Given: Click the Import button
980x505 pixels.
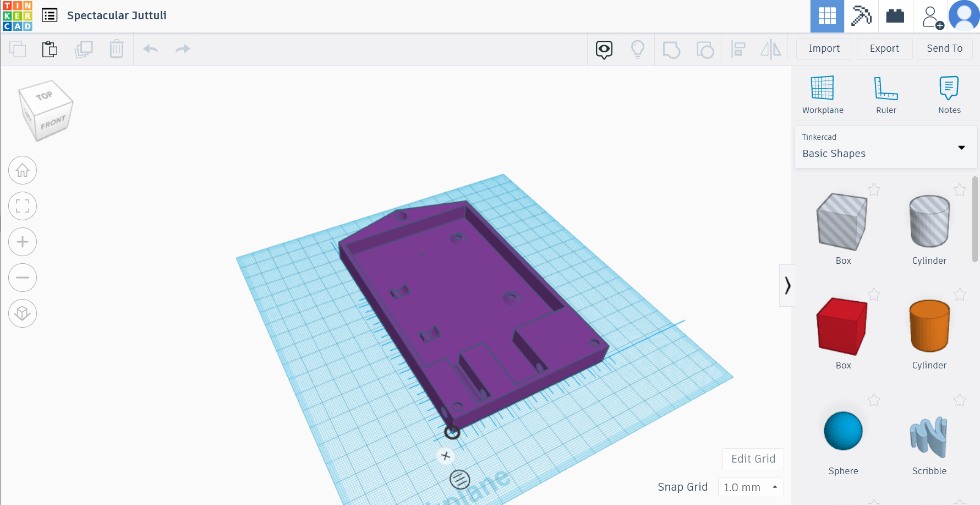Looking at the screenshot, I should click(x=824, y=48).
